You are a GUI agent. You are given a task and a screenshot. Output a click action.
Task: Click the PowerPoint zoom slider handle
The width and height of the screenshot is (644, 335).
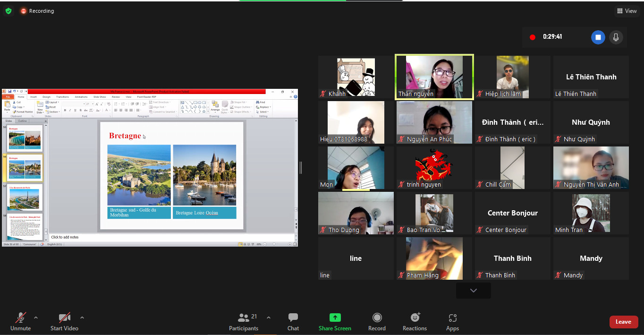tap(274, 244)
